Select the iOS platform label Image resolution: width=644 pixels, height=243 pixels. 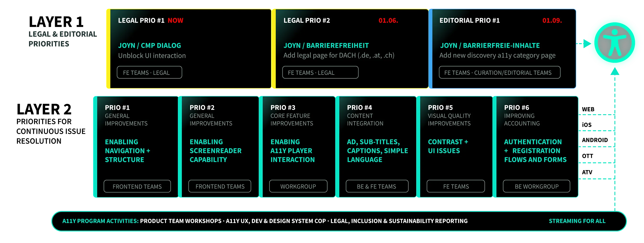(x=587, y=125)
